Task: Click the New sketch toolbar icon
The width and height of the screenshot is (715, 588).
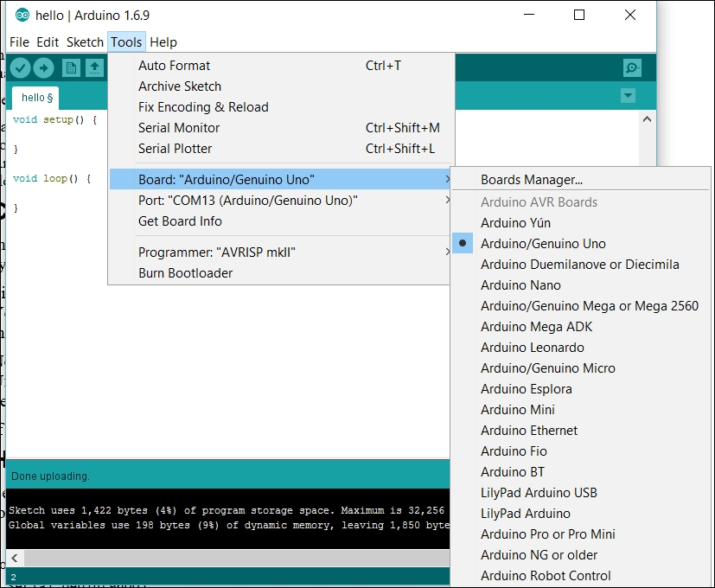Action: 71,68
